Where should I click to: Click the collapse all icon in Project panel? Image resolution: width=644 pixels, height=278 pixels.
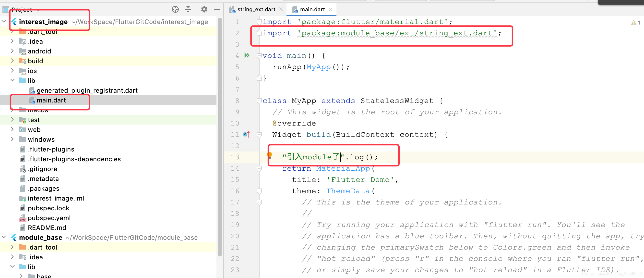click(188, 10)
